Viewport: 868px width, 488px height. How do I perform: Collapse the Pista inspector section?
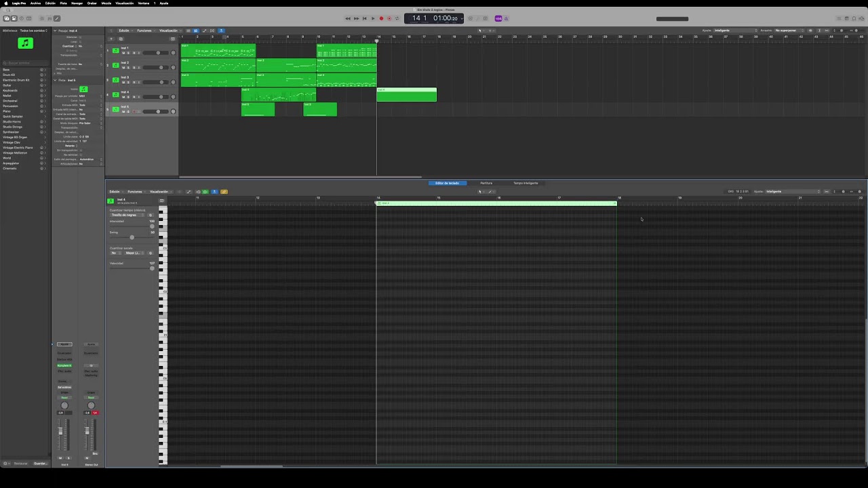(x=56, y=80)
